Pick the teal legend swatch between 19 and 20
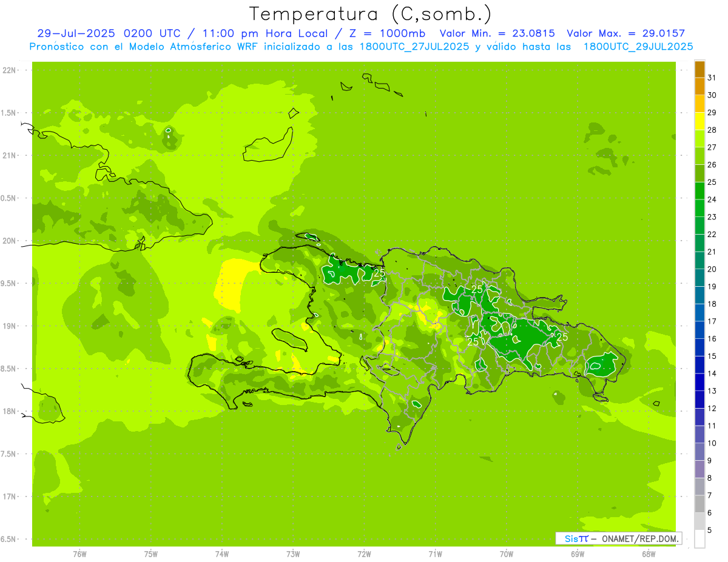The width and height of the screenshot is (728, 562). (x=699, y=278)
